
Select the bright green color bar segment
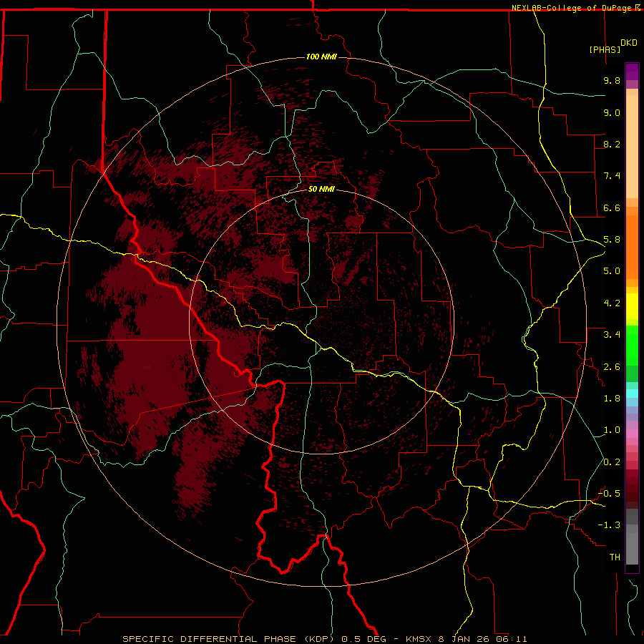tap(632, 345)
